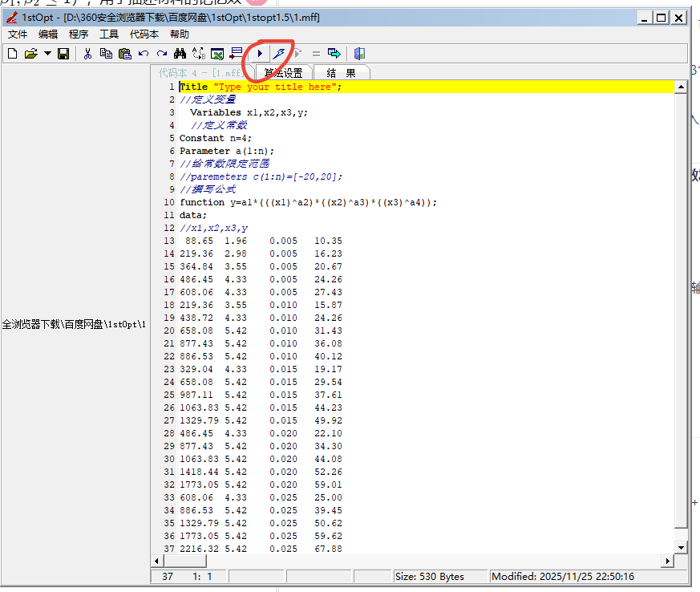The image size is (700, 592).
Task: Click data value 88.65 on line 13
Action: pos(199,241)
